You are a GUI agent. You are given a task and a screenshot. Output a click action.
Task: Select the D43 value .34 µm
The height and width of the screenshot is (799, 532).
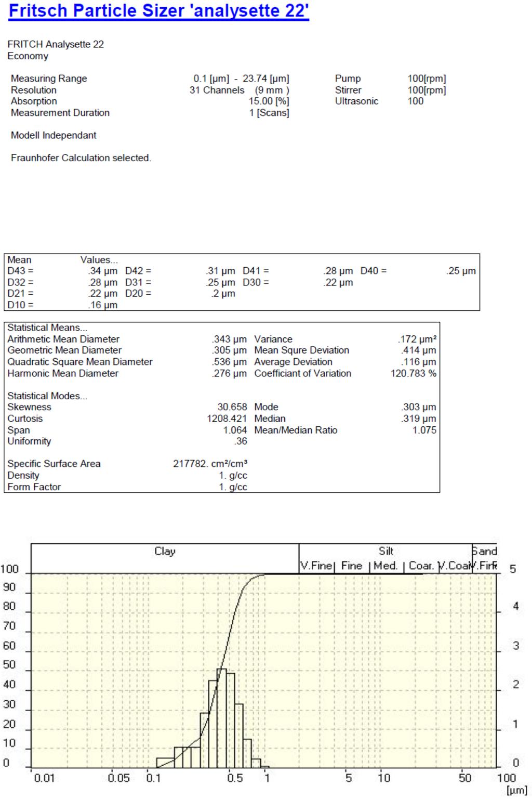coord(103,271)
